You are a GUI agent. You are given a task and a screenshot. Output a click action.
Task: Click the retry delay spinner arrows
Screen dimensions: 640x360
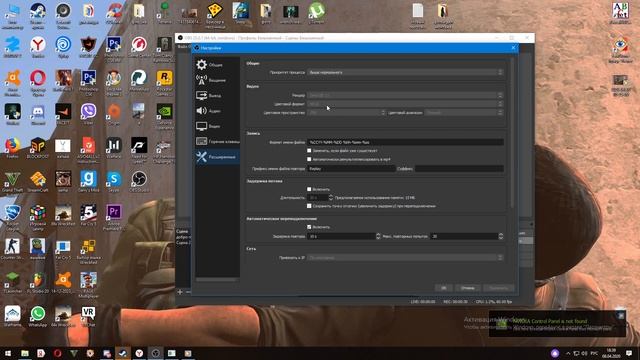[378, 236]
